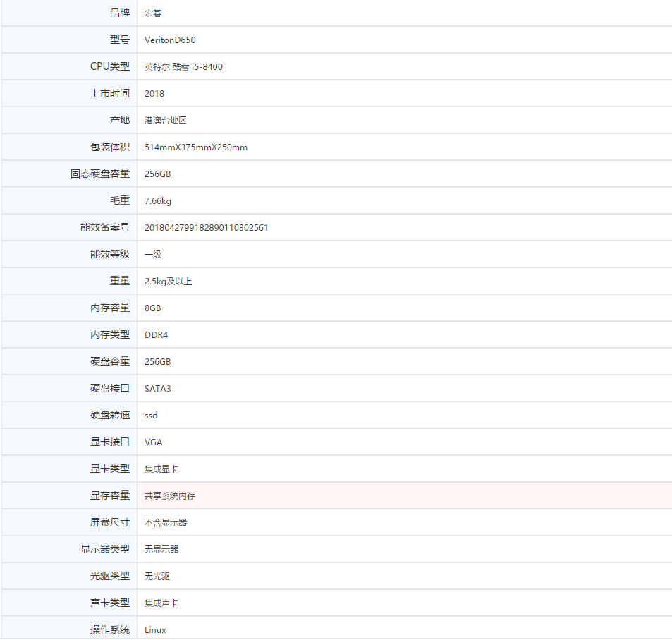The image size is (672, 640).
Task: Select gross weight 7.66kg
Action: 158,201
